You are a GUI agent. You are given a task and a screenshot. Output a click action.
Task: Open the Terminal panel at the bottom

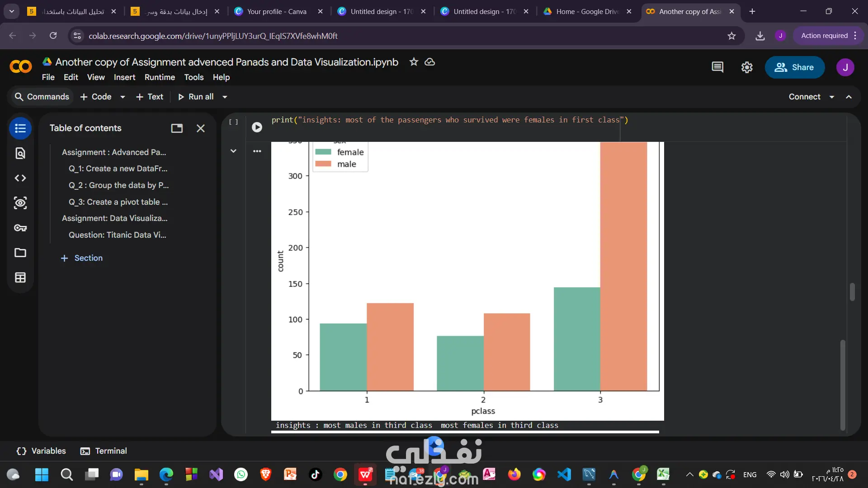(x=104, y=451)
